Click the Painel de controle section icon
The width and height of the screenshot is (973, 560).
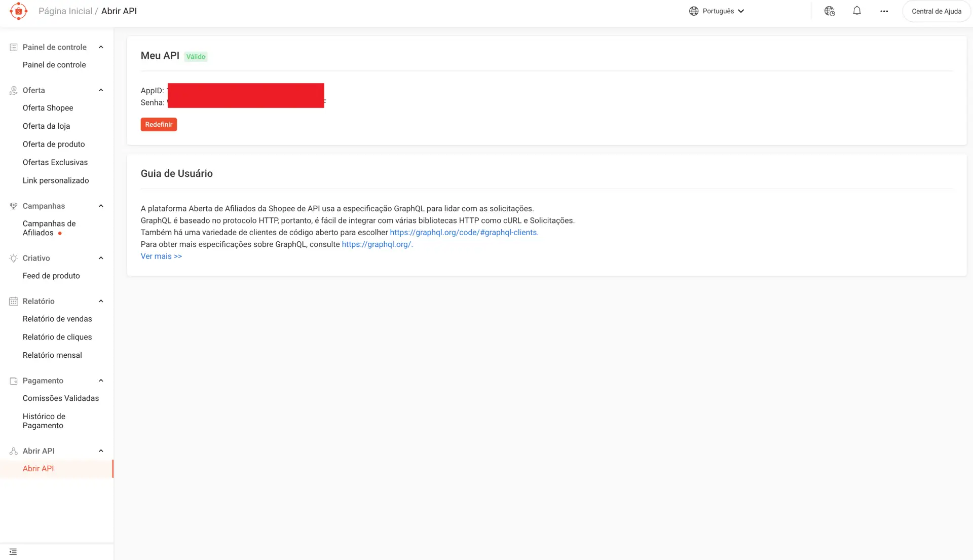click(14, 47)
